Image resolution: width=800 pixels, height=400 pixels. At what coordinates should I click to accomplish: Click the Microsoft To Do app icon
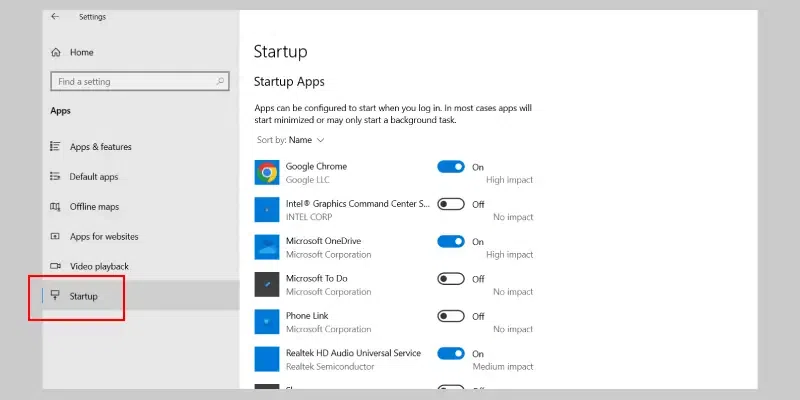267,284
